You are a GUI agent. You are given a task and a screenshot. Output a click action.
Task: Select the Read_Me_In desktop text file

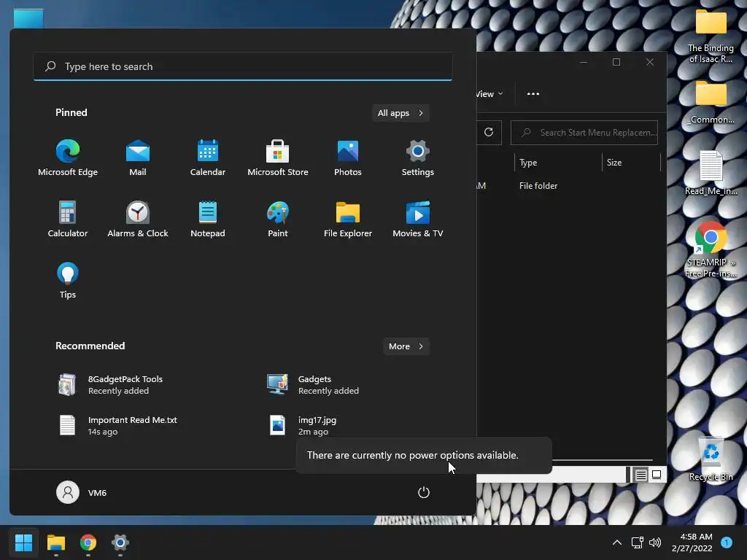point(711,174)
